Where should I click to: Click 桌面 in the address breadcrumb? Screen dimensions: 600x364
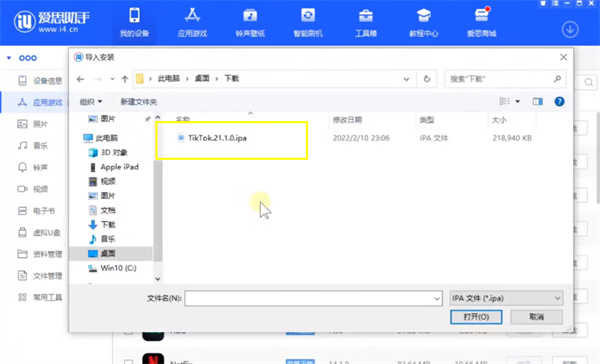[202, 78]
